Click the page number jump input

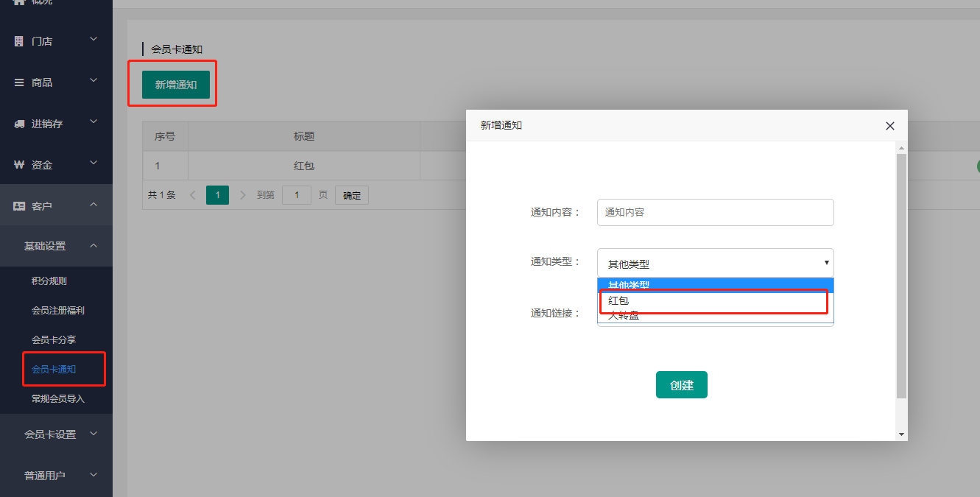[297, 195]
